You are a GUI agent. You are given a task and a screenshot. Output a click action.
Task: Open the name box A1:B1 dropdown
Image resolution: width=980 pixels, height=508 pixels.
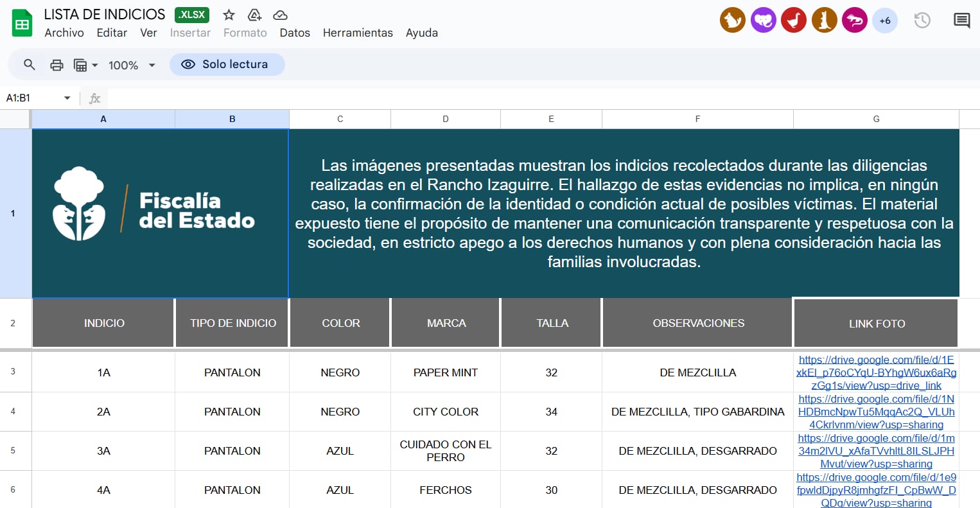67,98
